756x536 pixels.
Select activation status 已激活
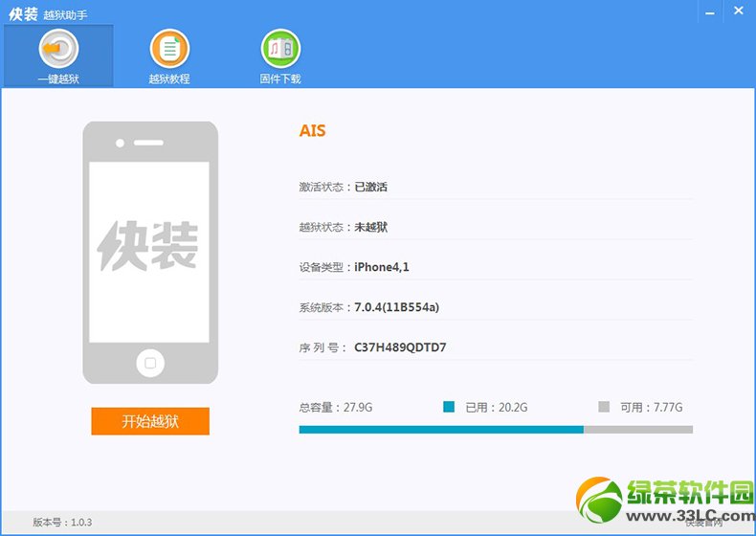(x=370, y=187)
